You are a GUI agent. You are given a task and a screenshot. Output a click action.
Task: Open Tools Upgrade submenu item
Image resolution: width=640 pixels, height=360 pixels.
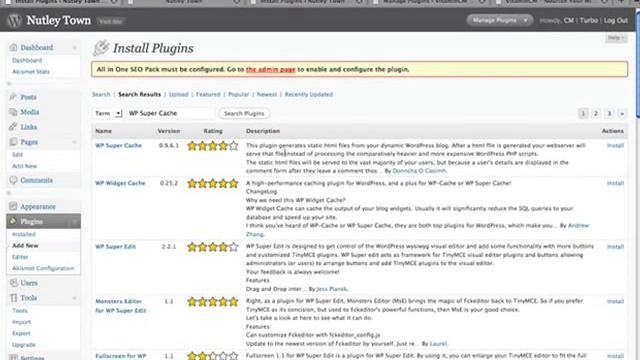click(x=24, y=345)
